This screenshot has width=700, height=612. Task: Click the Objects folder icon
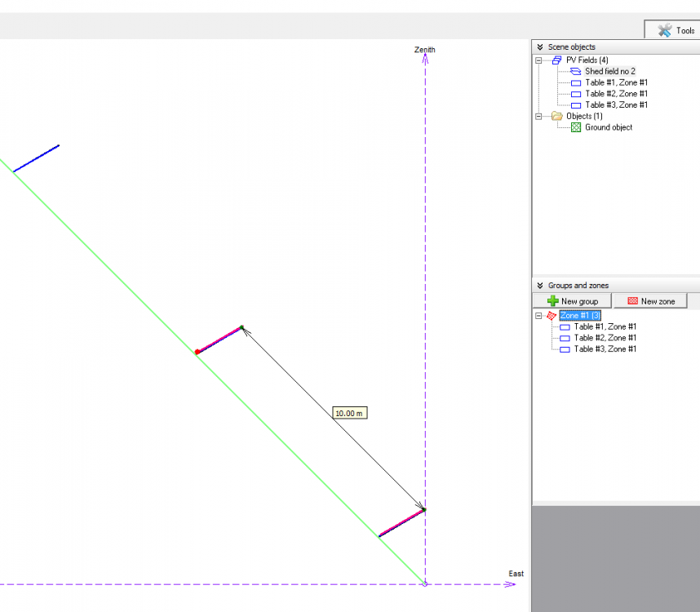click(556, 117)
